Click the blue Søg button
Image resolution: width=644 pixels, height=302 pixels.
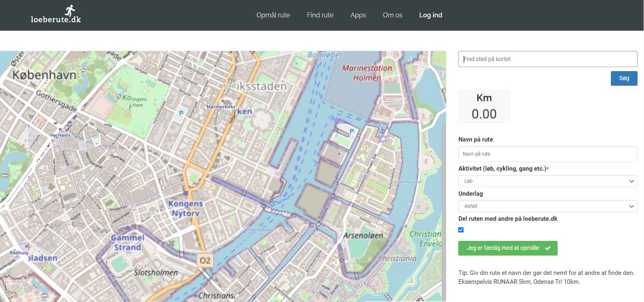[x=624, y=78]
